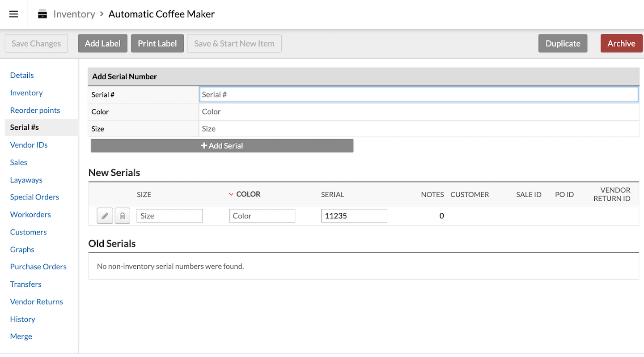
Task: Click the Color field in Add Serial Number form
Action: pyautogui.click(x=418, y=112)
